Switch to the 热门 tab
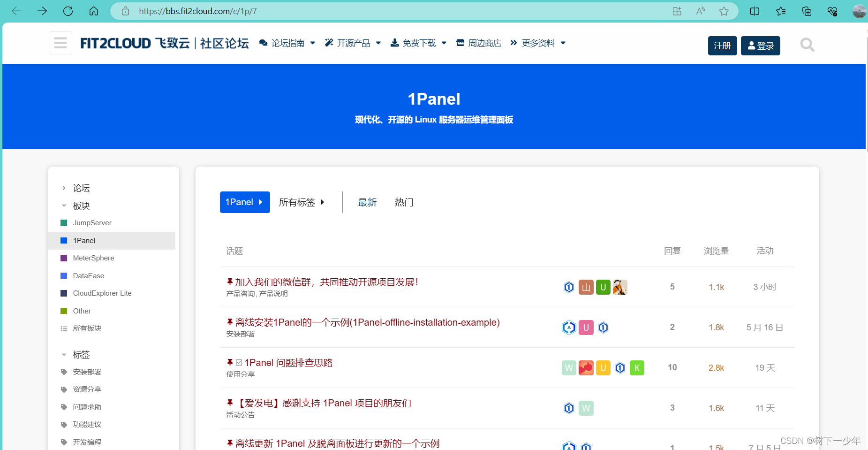The width and height of the screenshot is (868, 450). click(404, 202)
